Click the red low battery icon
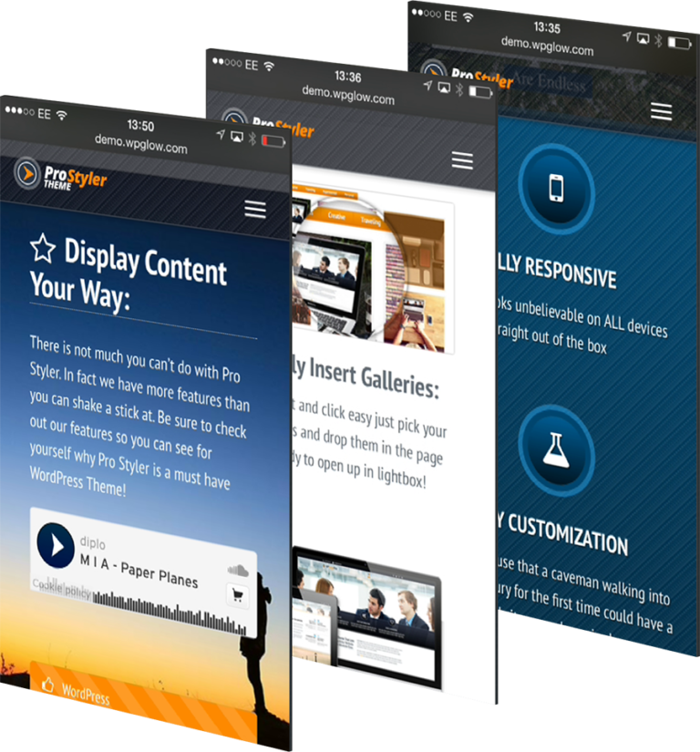 click(x=273, y=141)
